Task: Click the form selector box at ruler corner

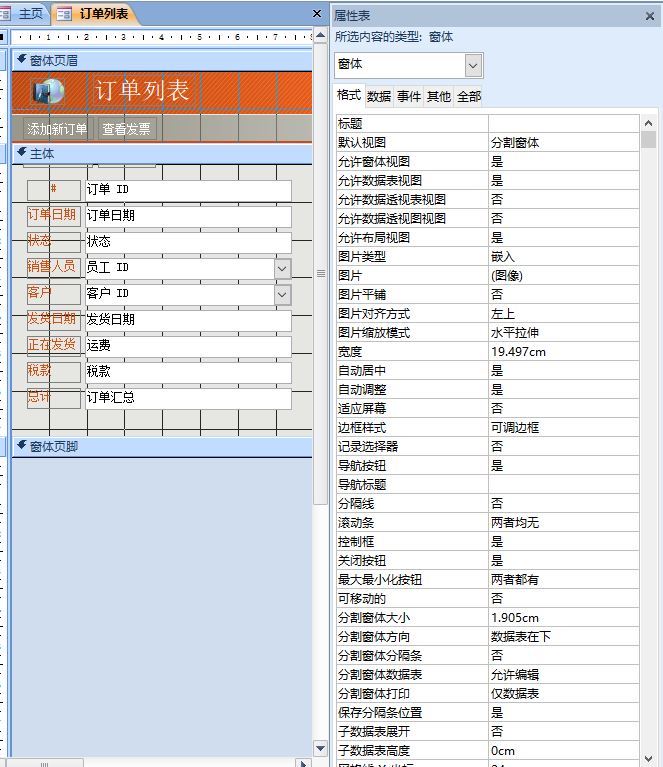Action: (2, 37)
